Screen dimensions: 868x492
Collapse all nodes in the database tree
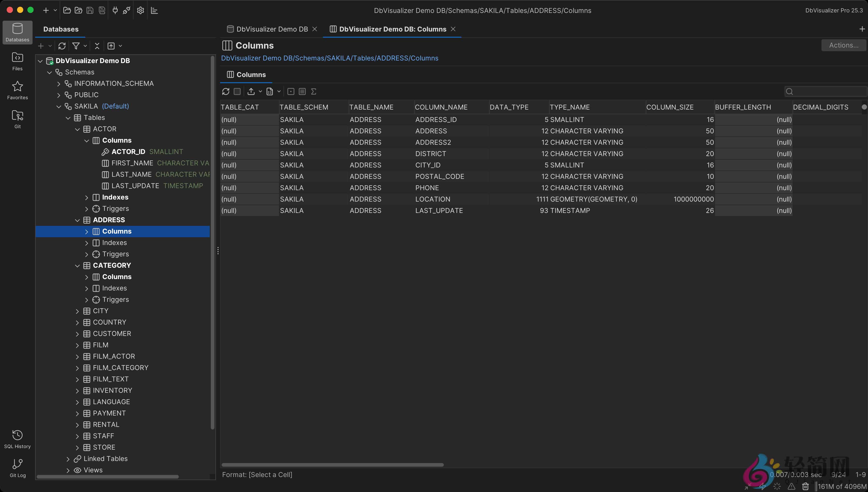[97, 46]
